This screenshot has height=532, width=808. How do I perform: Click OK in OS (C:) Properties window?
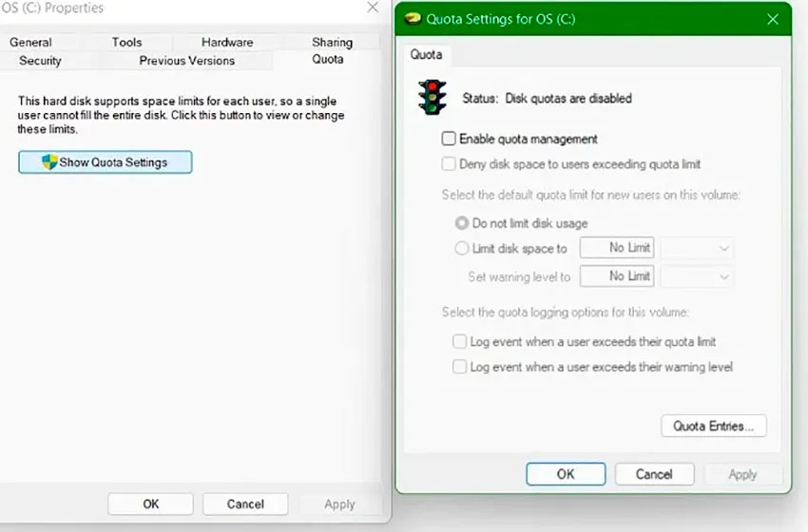click(151, 504)
